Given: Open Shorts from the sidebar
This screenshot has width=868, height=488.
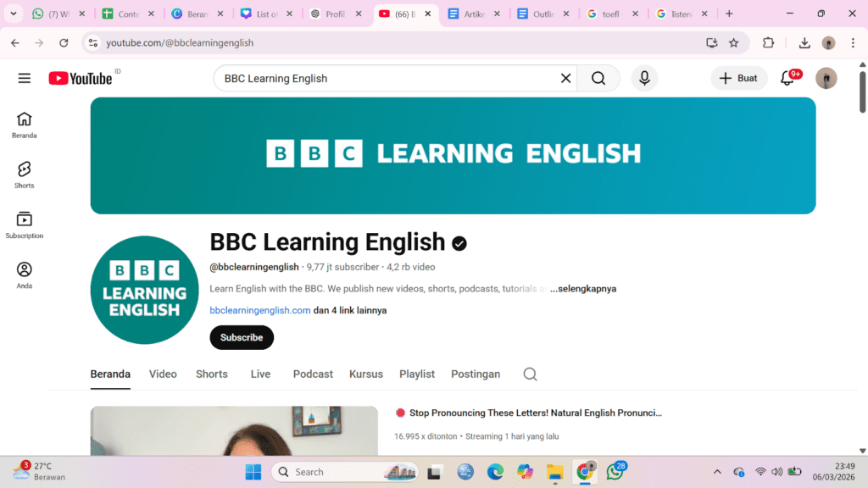Looking at the screenshot, I should tap(24, 175).
